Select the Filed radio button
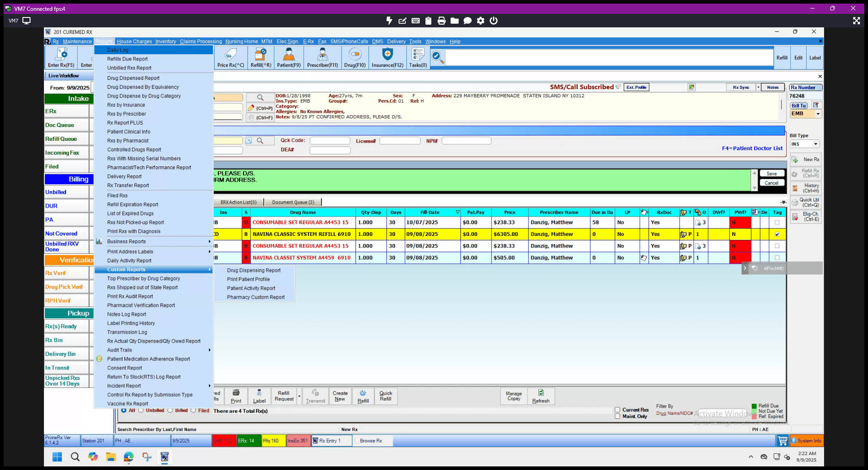Viewport: 868px width, 470px height. click(x=193, y=410)
